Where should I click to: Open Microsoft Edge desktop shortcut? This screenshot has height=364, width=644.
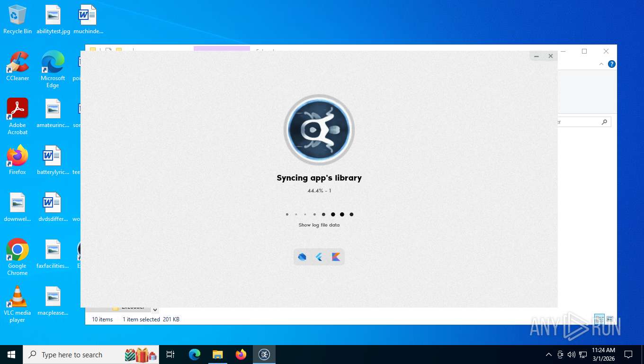point(53,70)
